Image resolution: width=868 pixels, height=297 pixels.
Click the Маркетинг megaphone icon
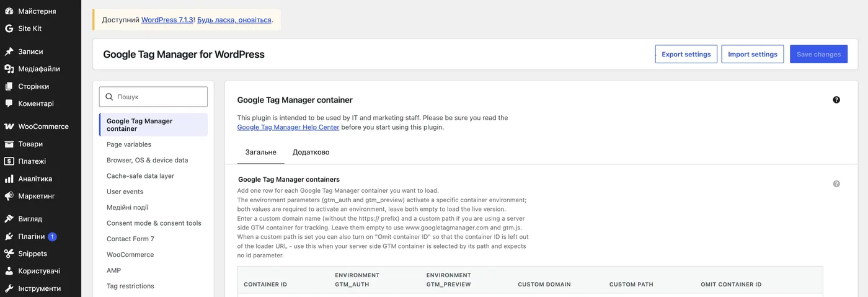(x=9, y=196)
